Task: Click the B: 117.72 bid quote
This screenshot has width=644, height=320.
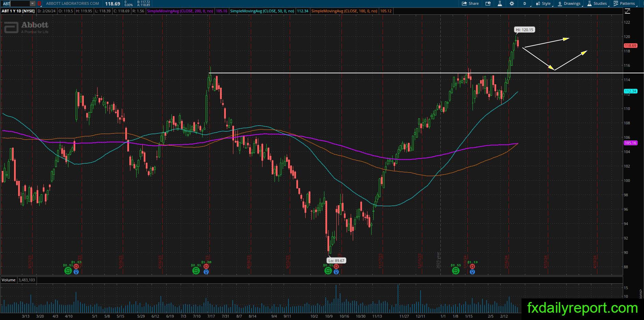Action: 143,2
